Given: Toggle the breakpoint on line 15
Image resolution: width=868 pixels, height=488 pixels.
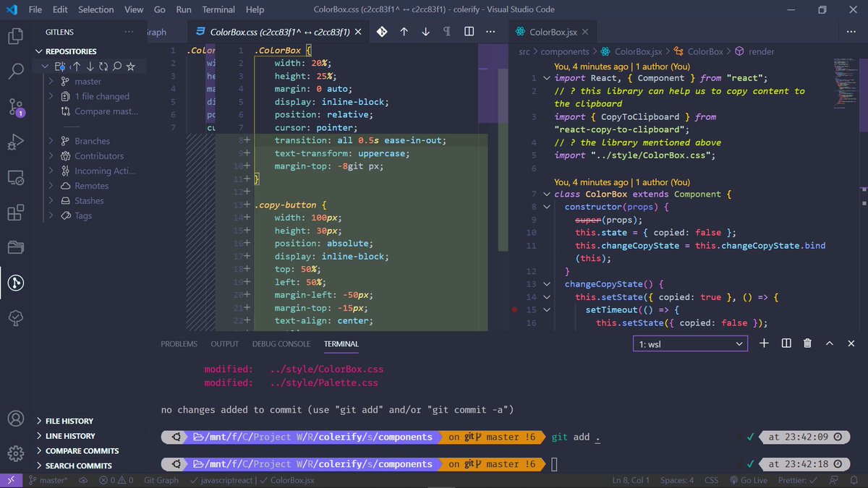Looking at the screenshot, I should (514, 309).
